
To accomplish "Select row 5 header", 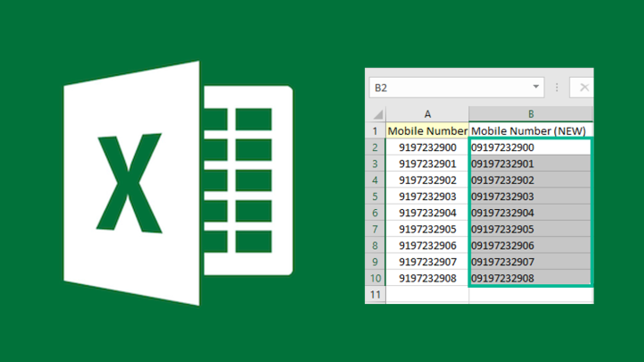I will coord(375,196).
